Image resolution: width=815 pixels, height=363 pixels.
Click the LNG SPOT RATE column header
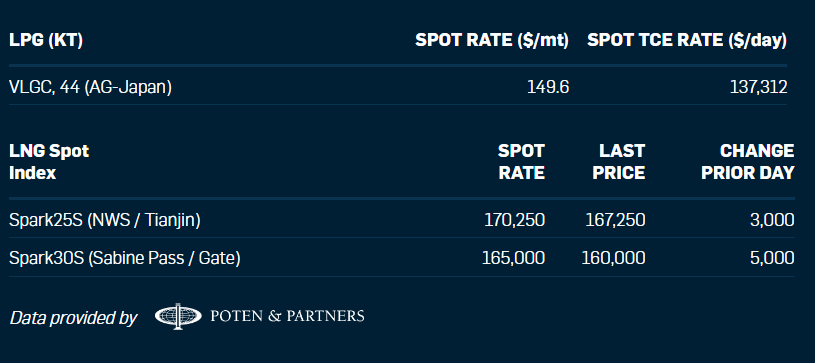[521, 162]
